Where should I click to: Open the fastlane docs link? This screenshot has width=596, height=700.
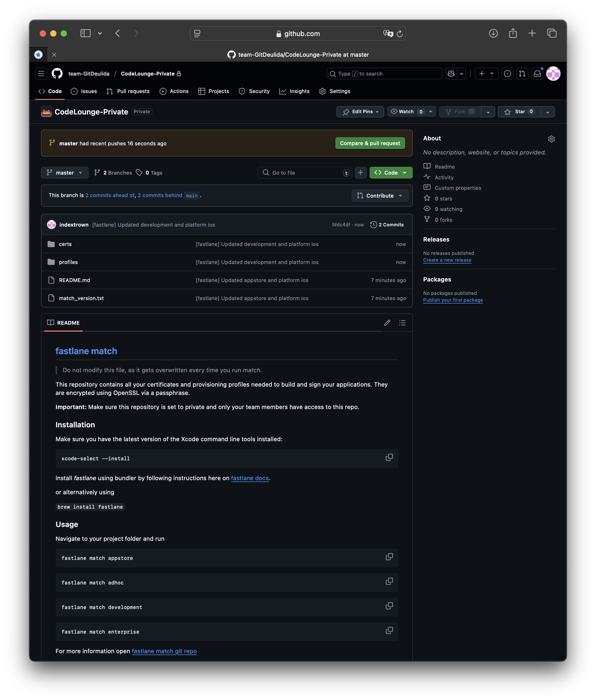click(x=250, y=478)
